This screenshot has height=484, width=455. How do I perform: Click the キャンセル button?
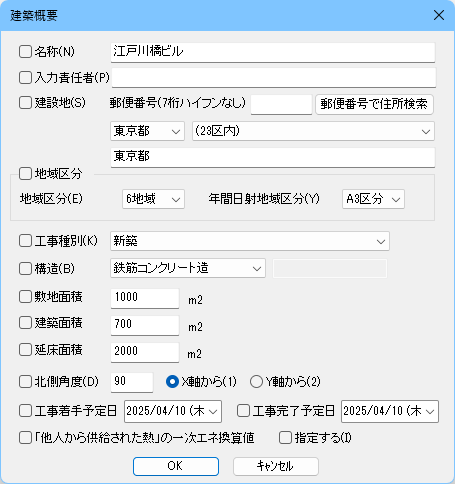276,466
